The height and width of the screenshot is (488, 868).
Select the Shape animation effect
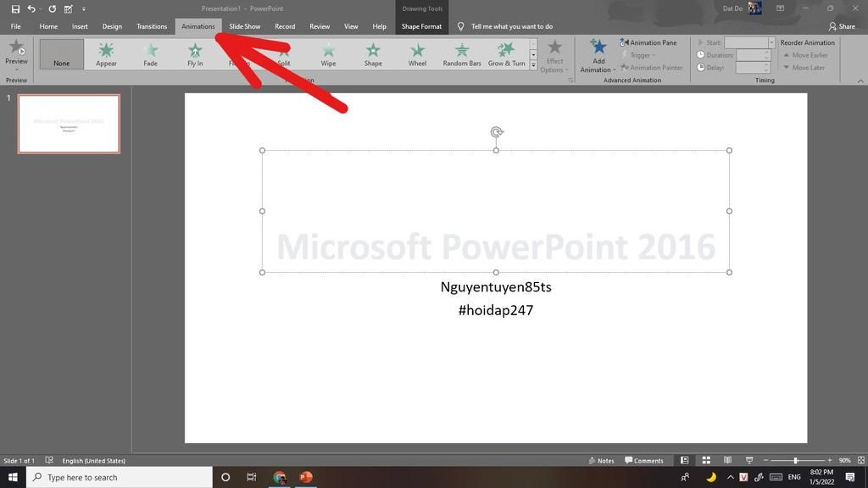point(373,55)
